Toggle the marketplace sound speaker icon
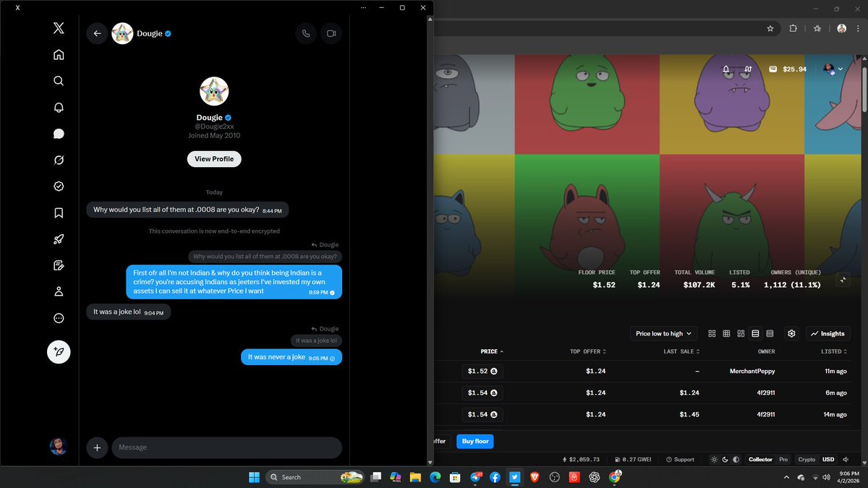Viewport: 868px width, 488px height. click(x=845, y=460)
